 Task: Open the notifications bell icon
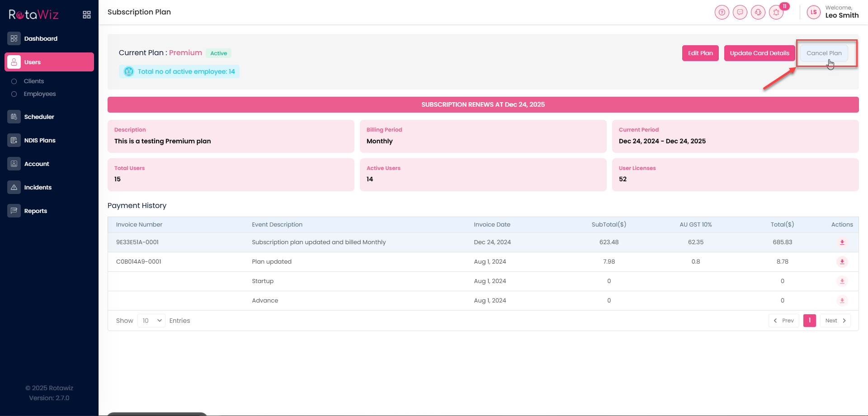point(776,12)
